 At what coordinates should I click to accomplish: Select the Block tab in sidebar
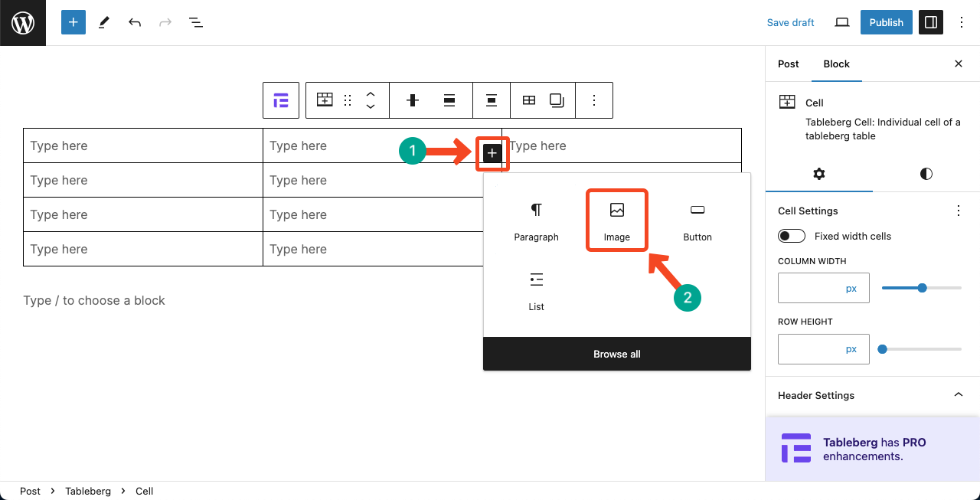click(836, 64)
